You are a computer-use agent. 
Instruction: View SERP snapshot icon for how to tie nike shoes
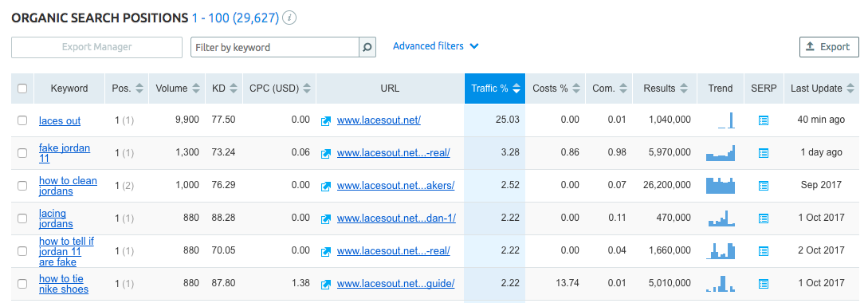coord(764,284)
